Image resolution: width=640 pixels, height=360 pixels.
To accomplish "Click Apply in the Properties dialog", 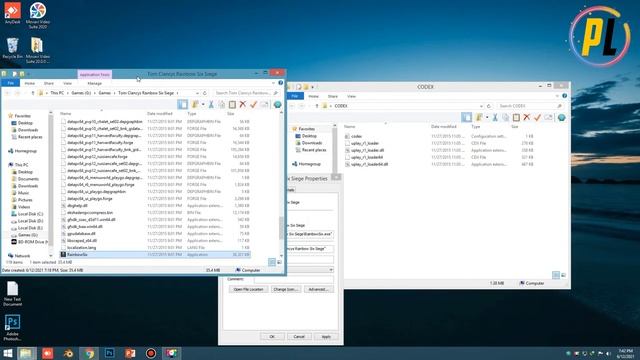I will (326, 337).
